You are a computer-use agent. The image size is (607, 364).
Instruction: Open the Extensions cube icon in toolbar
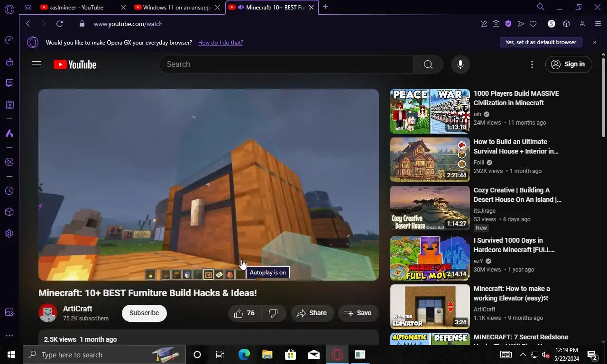click(566, 24)
